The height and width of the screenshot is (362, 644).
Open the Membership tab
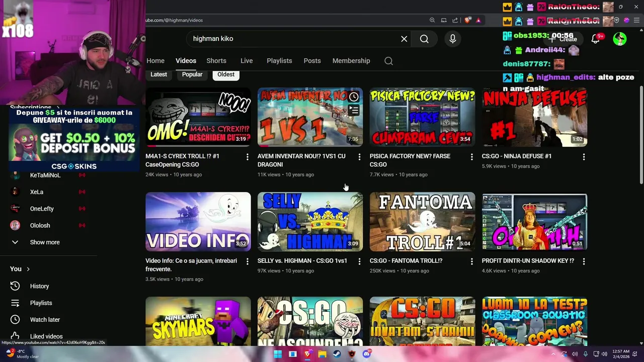(351, 61)
